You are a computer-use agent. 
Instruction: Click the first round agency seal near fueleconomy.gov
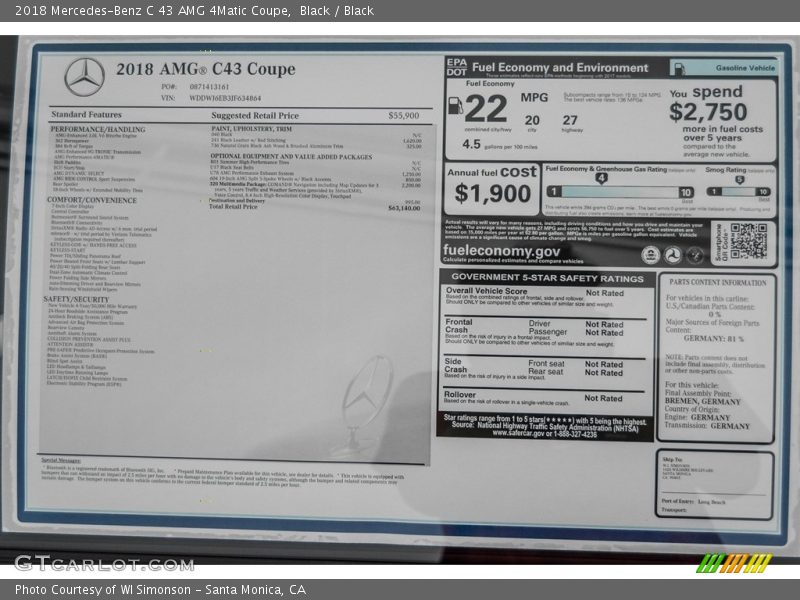(651, 255)
